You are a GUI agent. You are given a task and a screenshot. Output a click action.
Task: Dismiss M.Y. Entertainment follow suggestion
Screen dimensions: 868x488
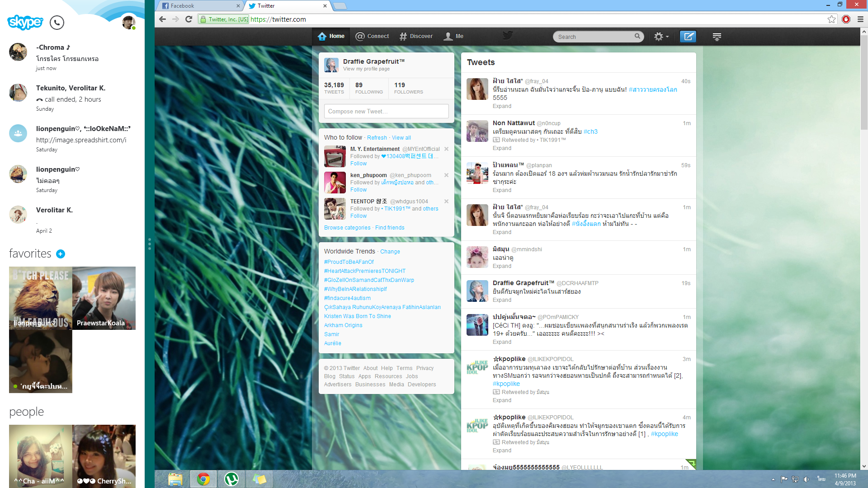pyautogui.click(x=446, y=149)
